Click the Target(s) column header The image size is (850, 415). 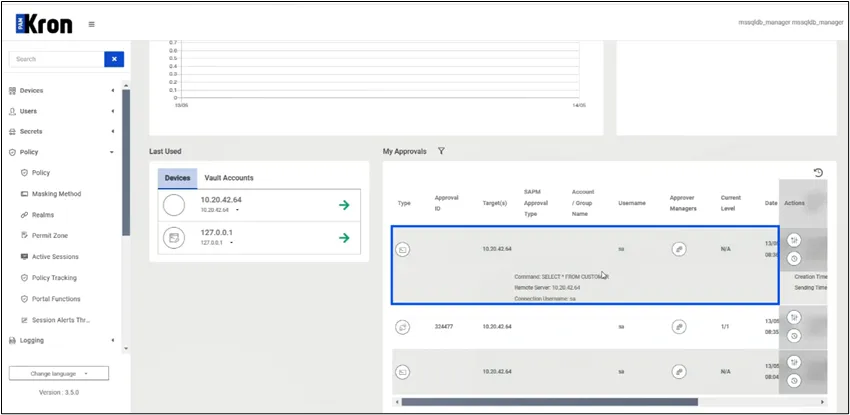tap(494, 203)
